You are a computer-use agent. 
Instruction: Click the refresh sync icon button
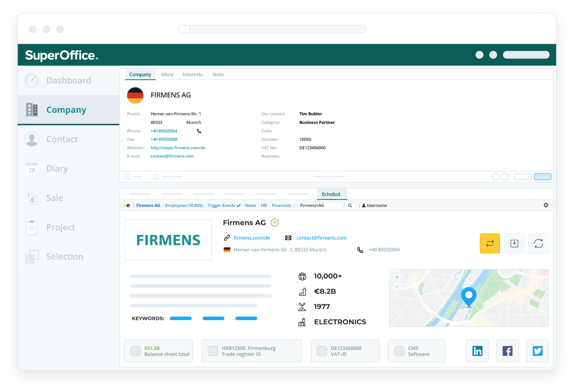click(538, 244)
